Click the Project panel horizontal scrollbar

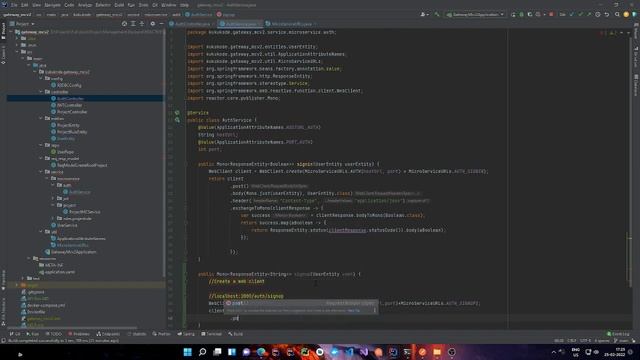(71, 327)
